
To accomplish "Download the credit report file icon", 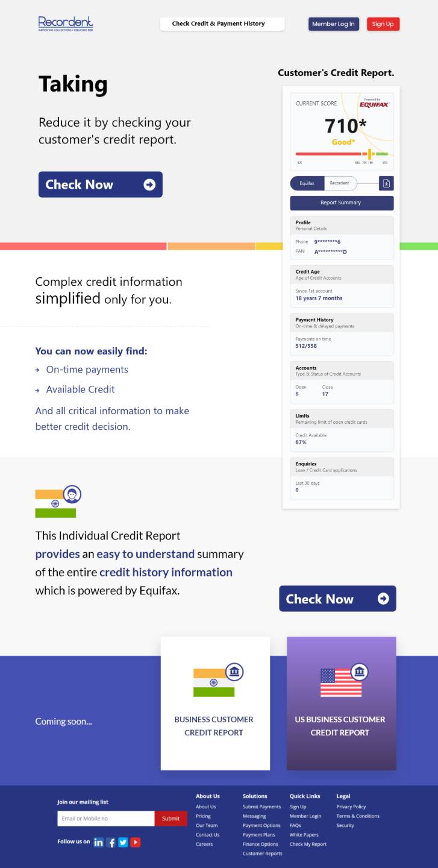I will click(386, 183).
